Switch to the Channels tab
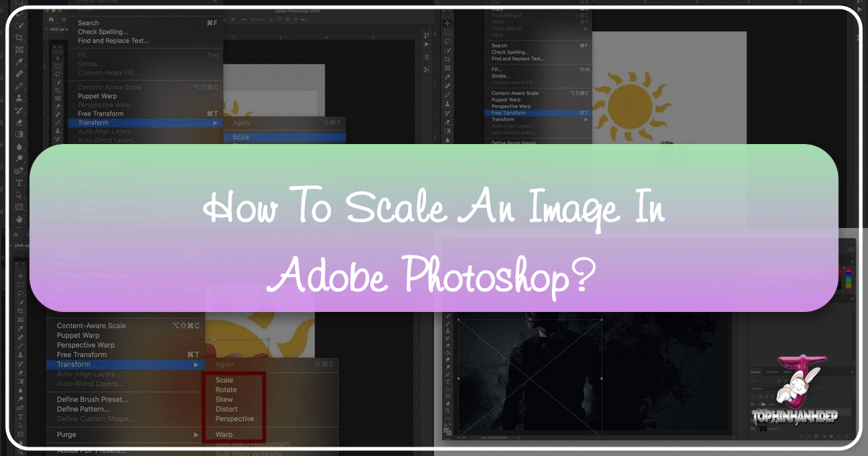The image size is (868, 456). (x=773, y=372)
